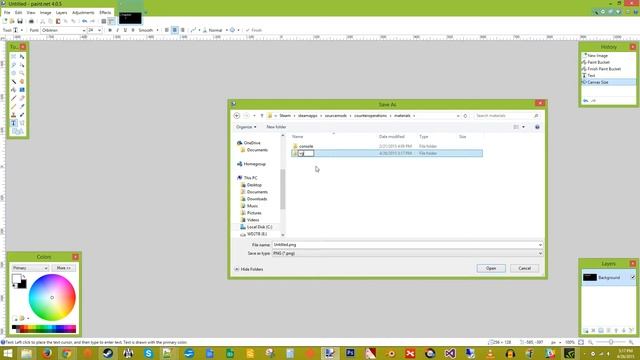Select the Clone Stamp tool
The height and width of the screenshot is (360, 640).
[x=13, y=115]
